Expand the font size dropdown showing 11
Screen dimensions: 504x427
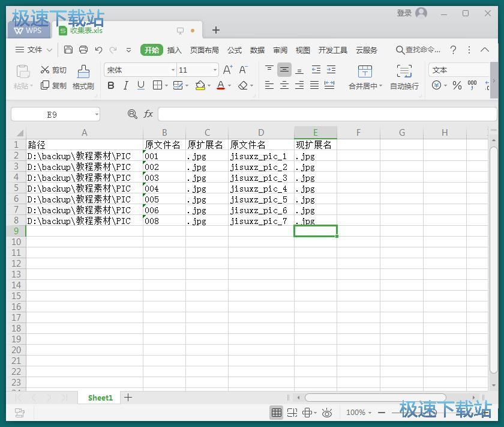click(214, 70)
